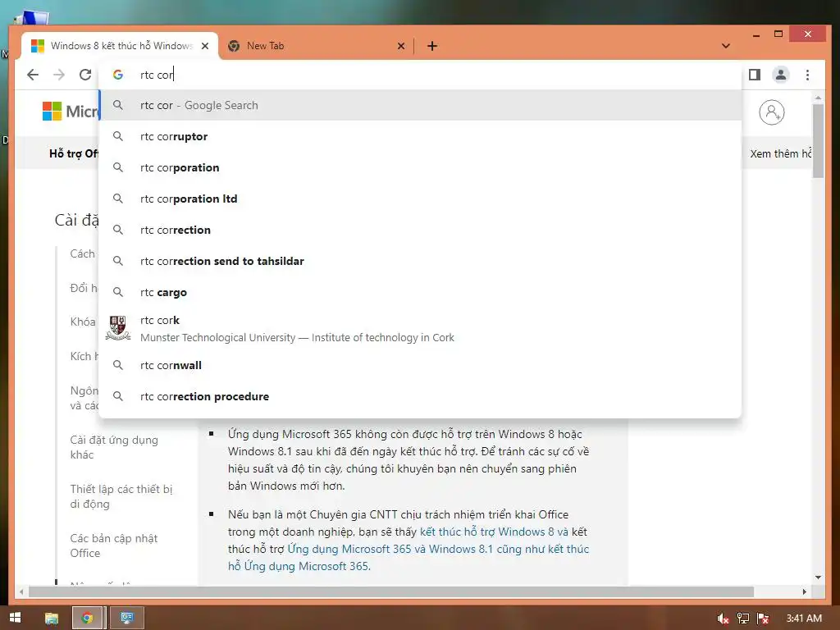Screen dimensions: 840x630
Task: Choose the 'rtc correction procedure' suggestion
Action: 421,396
